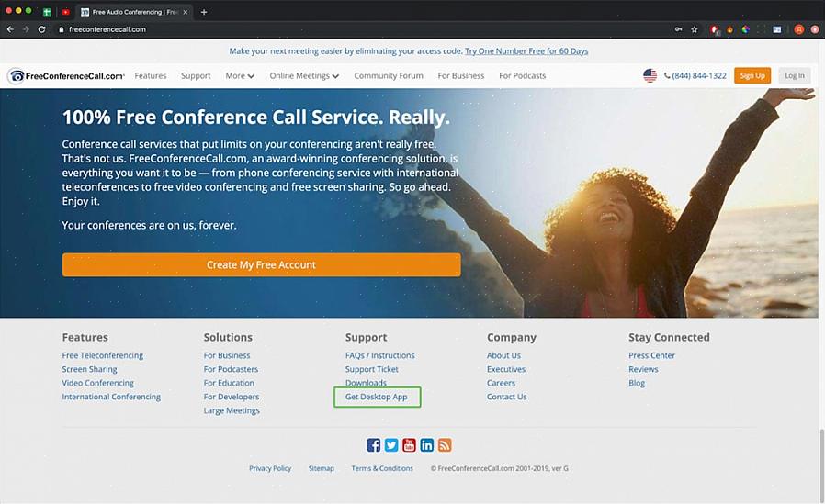
Task: Expand the More dropdown menu
Action: tap(240, 75)
